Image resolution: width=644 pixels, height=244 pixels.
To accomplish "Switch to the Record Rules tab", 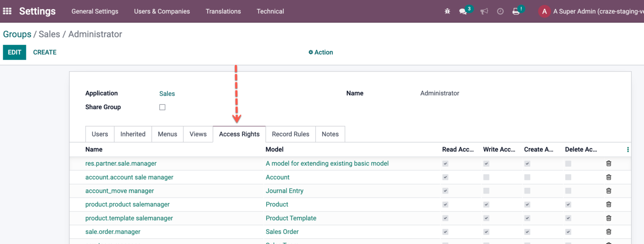I will pos(290,134).
